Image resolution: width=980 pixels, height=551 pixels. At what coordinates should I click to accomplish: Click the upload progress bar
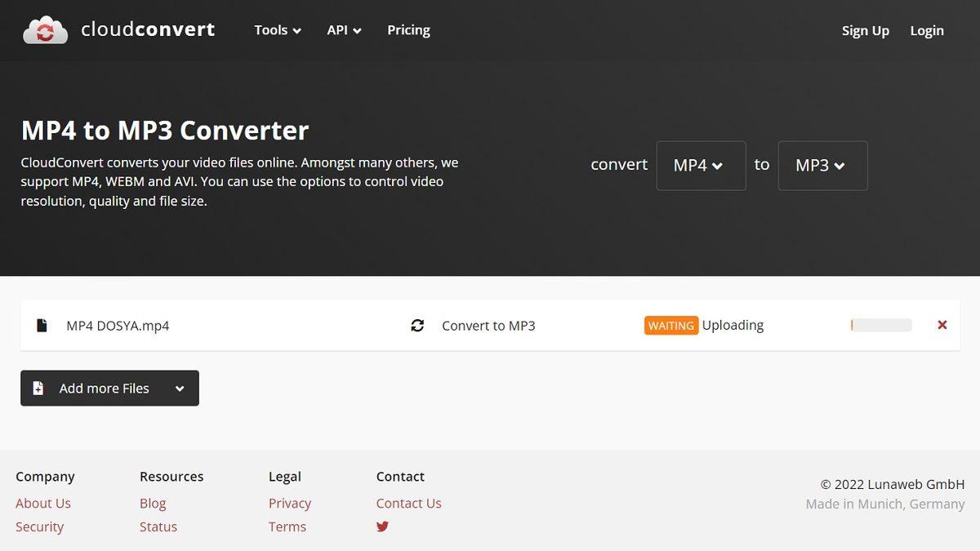[x=881, y=325]
